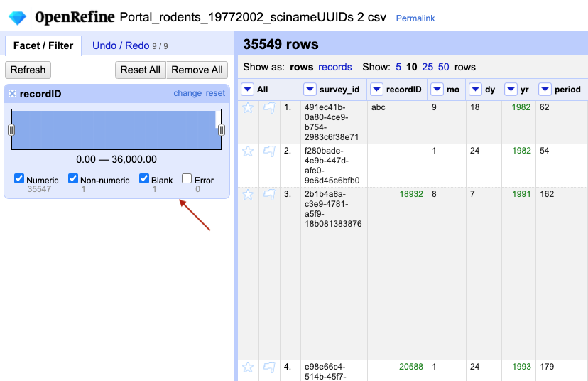Click yr value 1993
588x381 pixels.
[x=522, y=367]
